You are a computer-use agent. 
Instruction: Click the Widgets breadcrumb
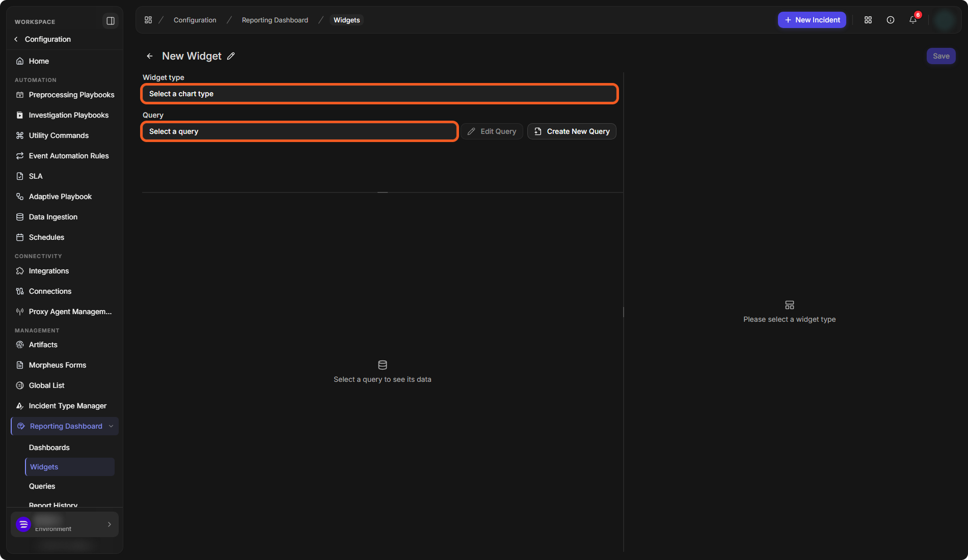[x=346, y=20]
